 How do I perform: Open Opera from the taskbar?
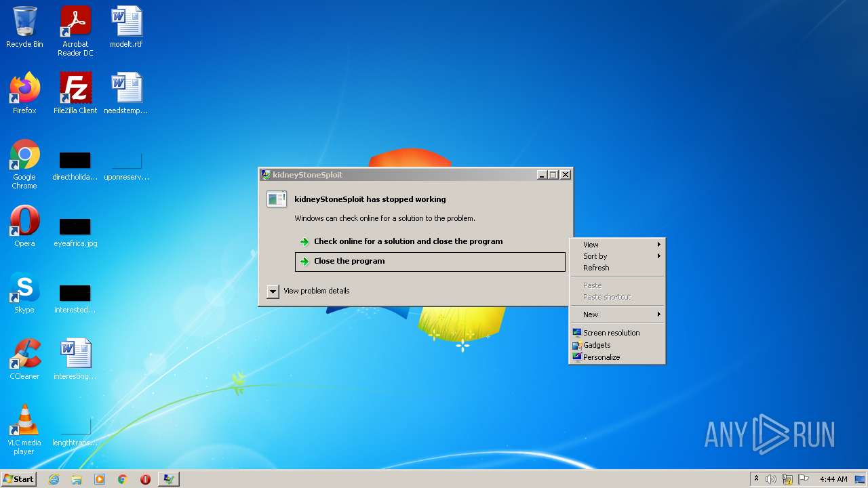click(145, 479)
